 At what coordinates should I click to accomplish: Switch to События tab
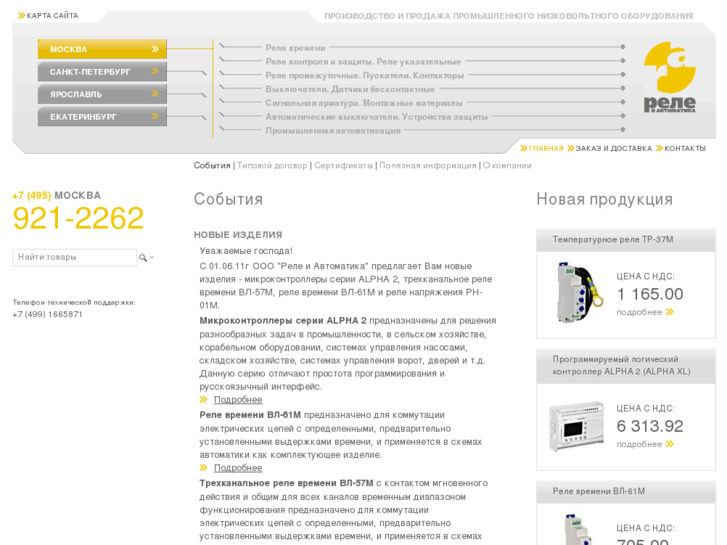212,166
